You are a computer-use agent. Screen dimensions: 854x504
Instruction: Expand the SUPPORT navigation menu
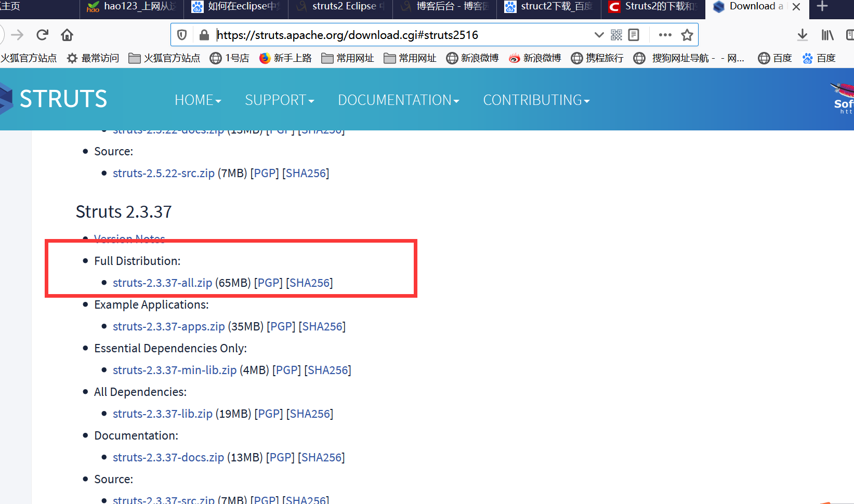280,100
